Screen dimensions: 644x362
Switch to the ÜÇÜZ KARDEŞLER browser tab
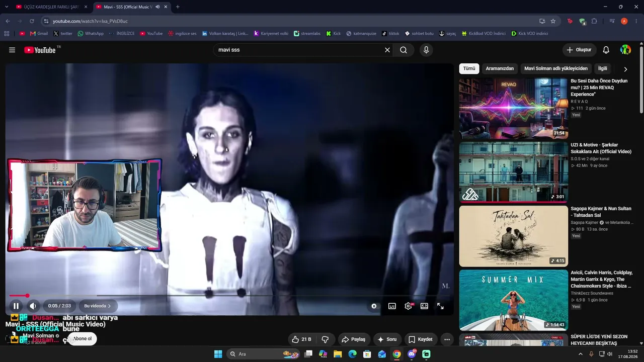pyautogui.click(x=51, y=7)
